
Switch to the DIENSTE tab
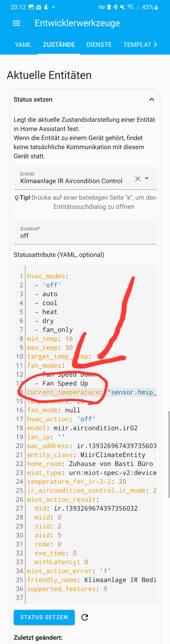pyautogui.click(x=99, y=45)
